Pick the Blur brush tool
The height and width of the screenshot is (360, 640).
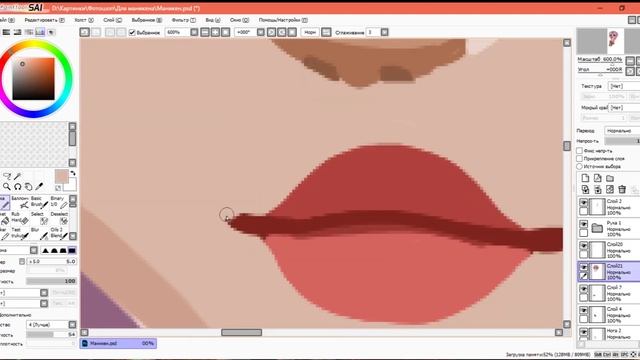click(x=39, y=233)
